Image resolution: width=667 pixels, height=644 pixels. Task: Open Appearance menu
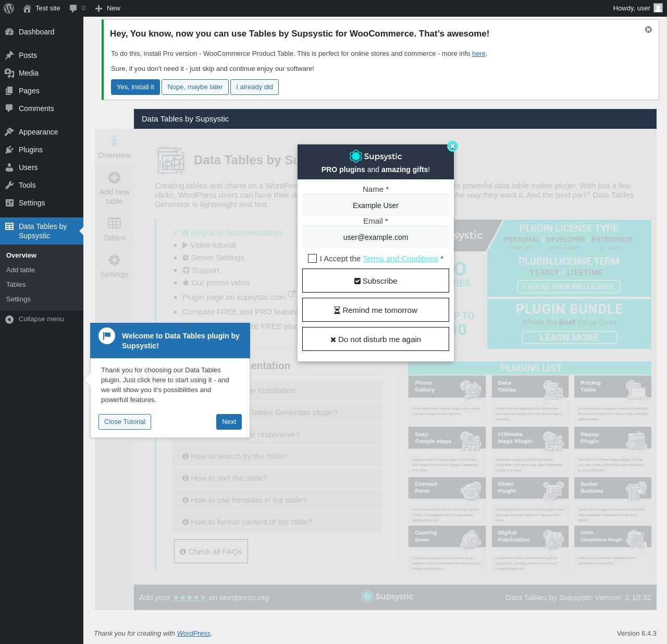click(42, 132)
